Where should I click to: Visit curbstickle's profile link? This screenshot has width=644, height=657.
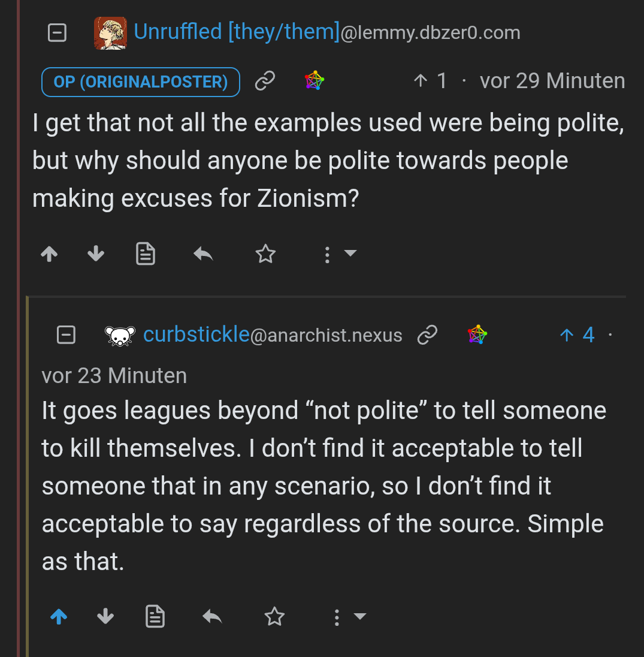point(196,334)
